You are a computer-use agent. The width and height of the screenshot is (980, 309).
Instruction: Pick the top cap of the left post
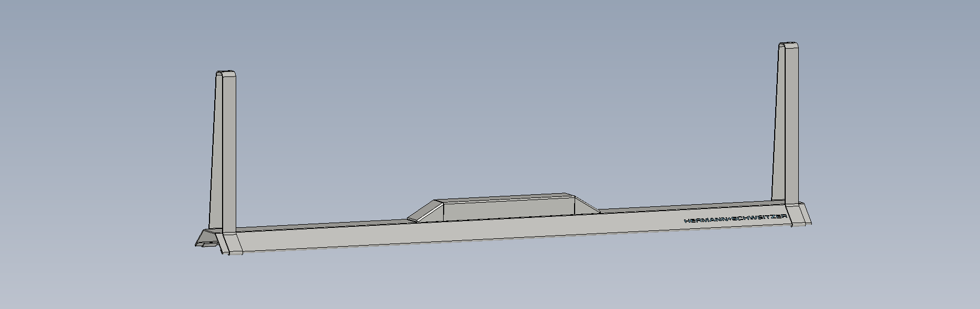pyautogui.click(x=225, y=73)
